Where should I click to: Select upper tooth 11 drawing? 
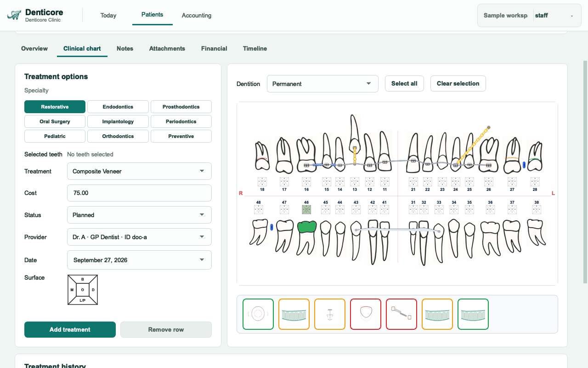coord(384,152)
